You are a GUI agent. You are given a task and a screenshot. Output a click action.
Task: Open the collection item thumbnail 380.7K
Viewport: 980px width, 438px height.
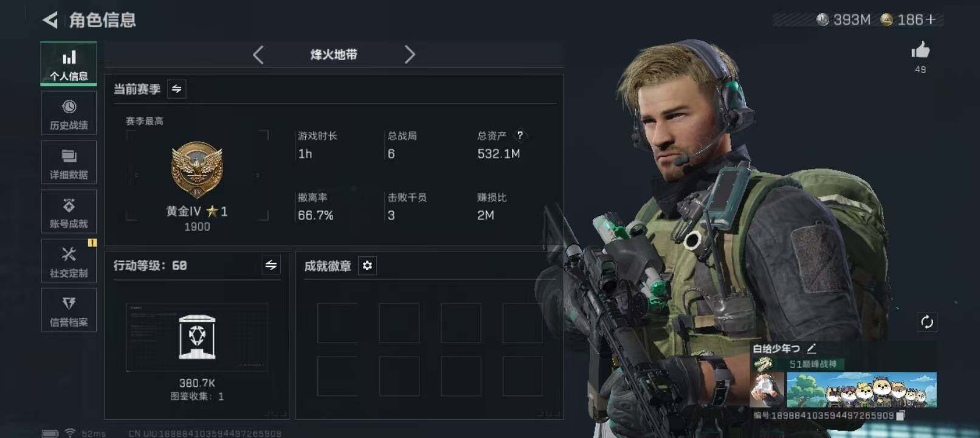tap(197, 337)
